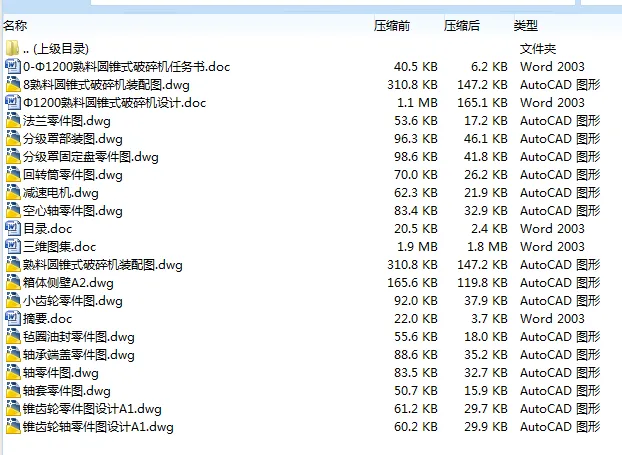Viewport: 622px width, 455px height.
Task: Select file name 小齿轮零件图.dwg
Action: point(73,301)
